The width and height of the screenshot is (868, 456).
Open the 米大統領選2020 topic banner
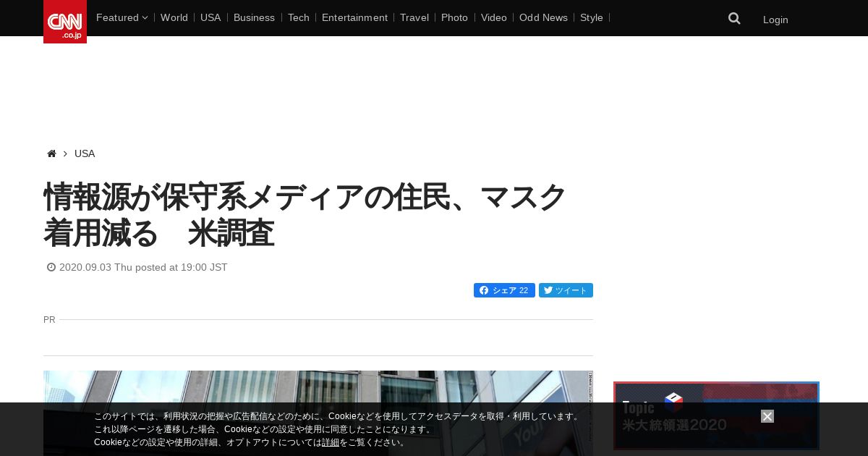click(x=716, y=415)
